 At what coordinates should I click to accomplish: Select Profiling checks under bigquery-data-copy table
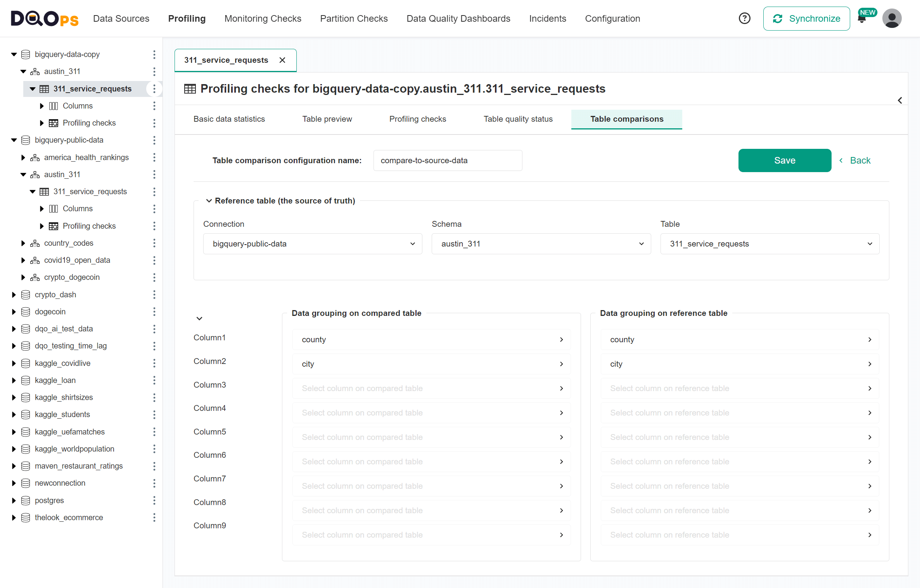tap(89, 123)
